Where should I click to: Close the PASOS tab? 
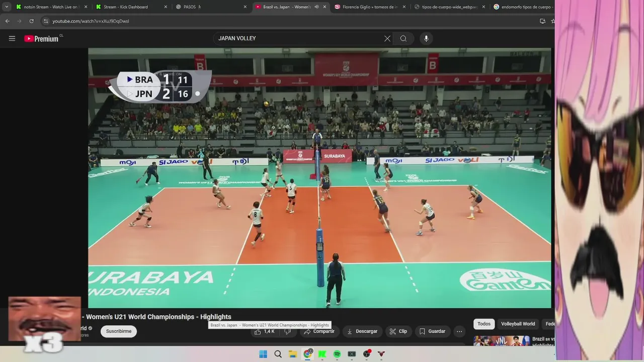245,7
